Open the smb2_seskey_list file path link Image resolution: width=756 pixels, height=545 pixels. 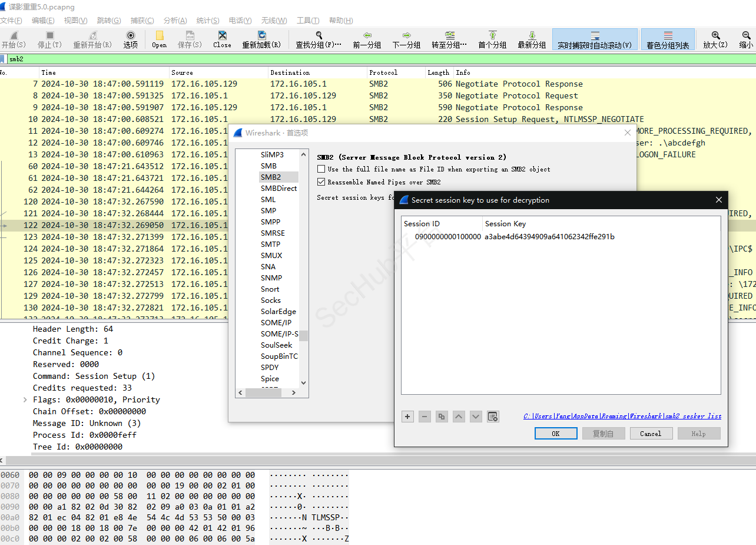(x=622, y=416)
